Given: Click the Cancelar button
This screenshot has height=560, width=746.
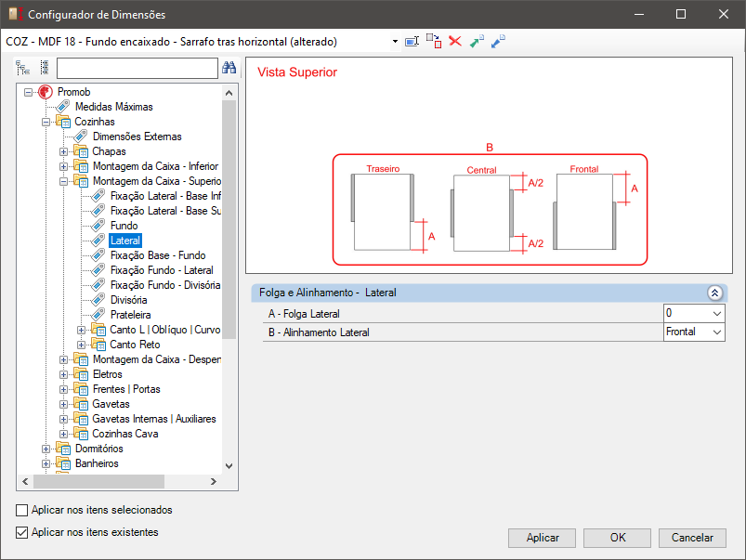Looking at the screenshot, I should pos(692,538).
